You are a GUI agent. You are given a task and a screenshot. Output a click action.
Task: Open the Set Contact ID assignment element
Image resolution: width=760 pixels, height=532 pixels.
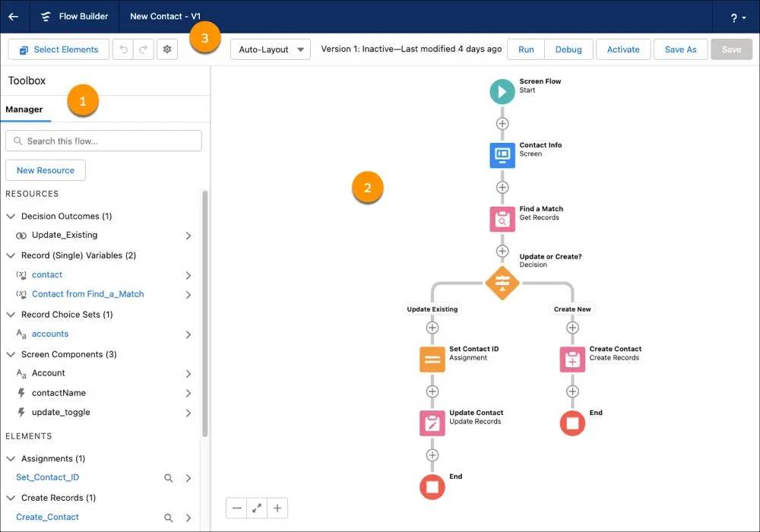(432, 358)
